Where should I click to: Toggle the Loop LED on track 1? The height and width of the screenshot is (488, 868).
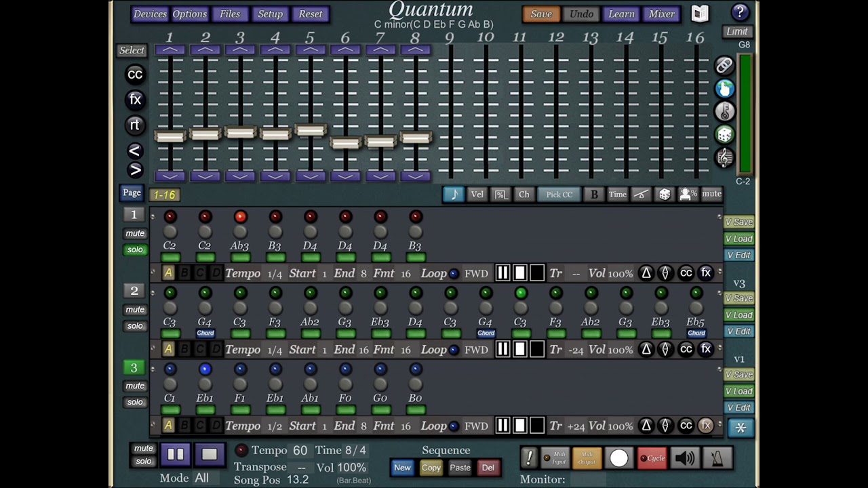pos(454,274)
